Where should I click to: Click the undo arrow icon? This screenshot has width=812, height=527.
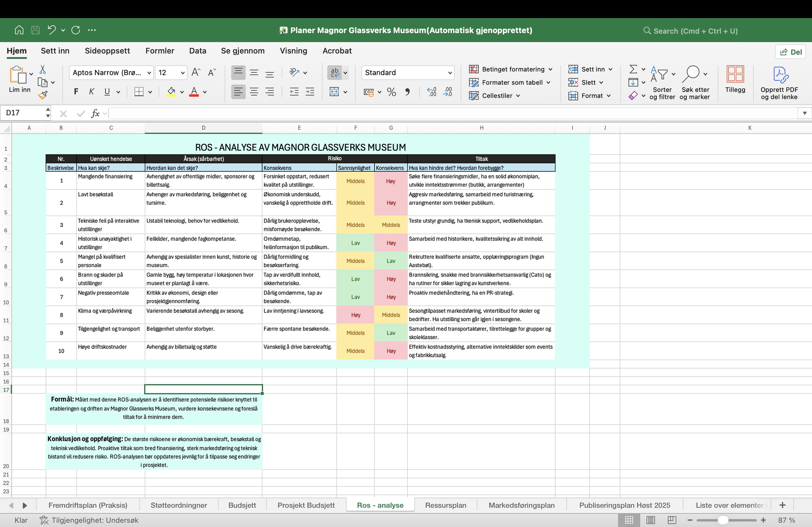52,30
